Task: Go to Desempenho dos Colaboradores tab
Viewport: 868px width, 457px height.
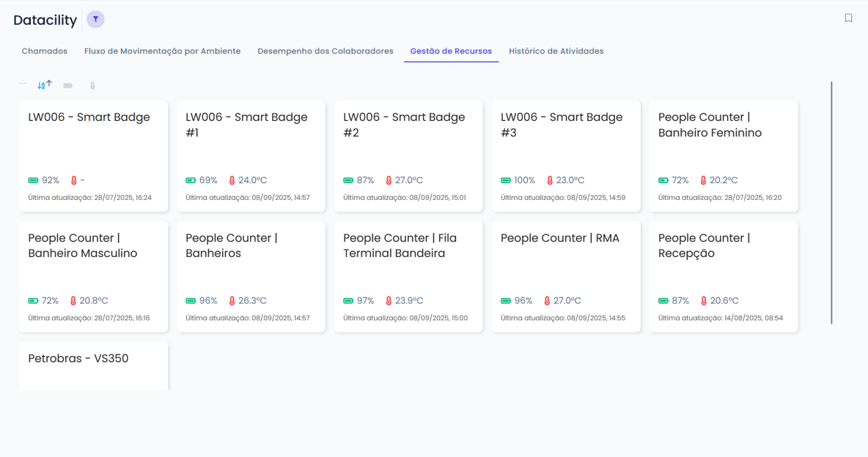Action: point(325,51)
